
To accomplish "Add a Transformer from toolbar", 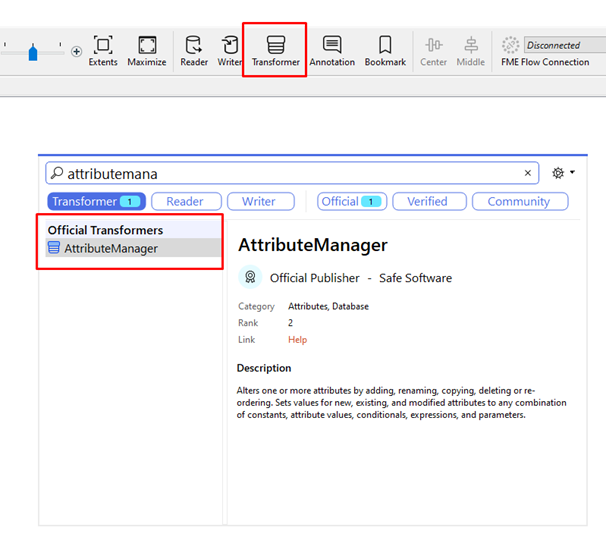I will coord(276,51).
